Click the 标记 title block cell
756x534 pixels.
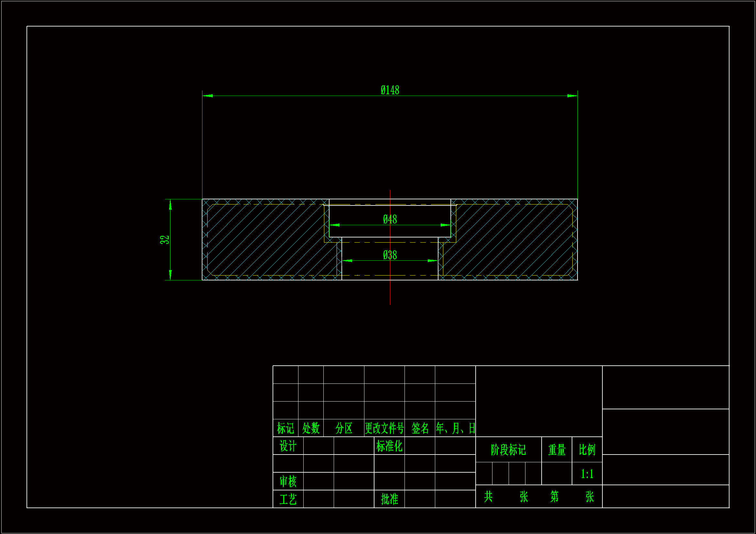pos(285,428)
